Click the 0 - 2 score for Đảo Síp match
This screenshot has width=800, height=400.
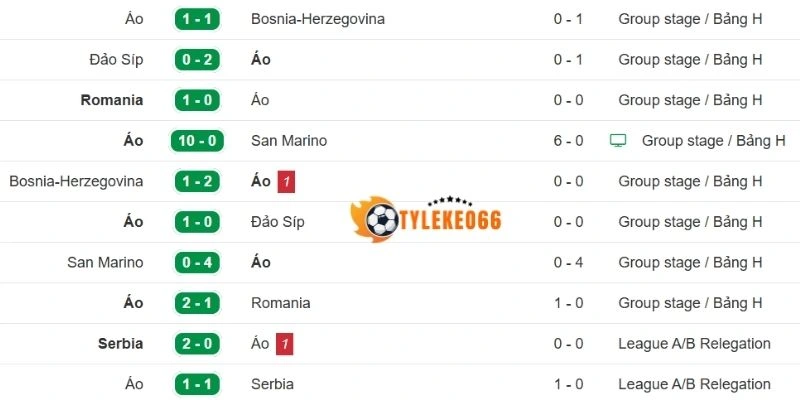click(199, 60)
